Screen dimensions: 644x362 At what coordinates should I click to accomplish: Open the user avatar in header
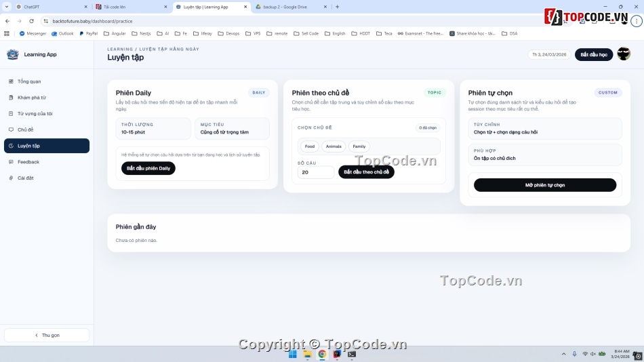tap(624, 54)
